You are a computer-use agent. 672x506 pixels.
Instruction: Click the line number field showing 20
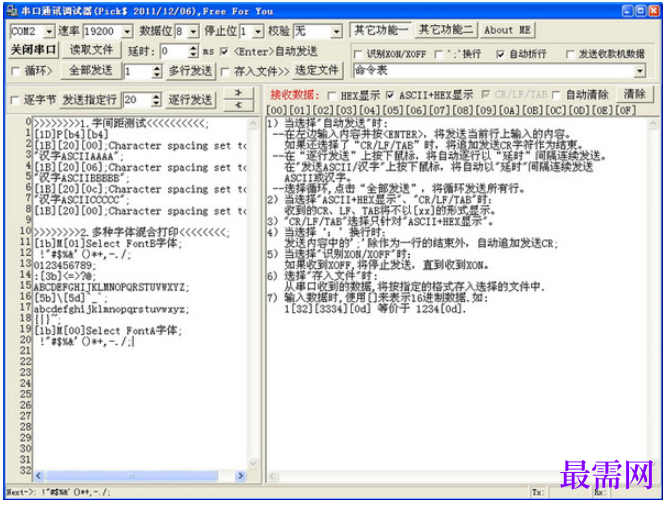(138, 100)
